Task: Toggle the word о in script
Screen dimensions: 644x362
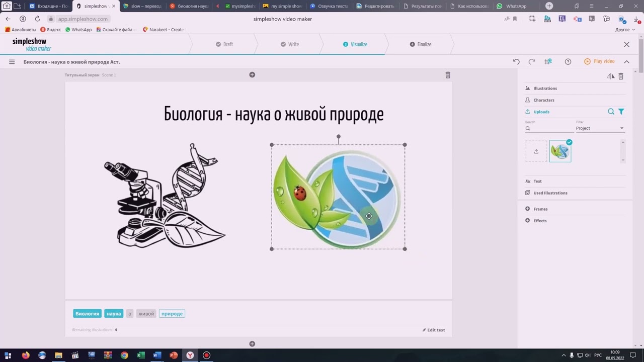Action: point(130,314)
